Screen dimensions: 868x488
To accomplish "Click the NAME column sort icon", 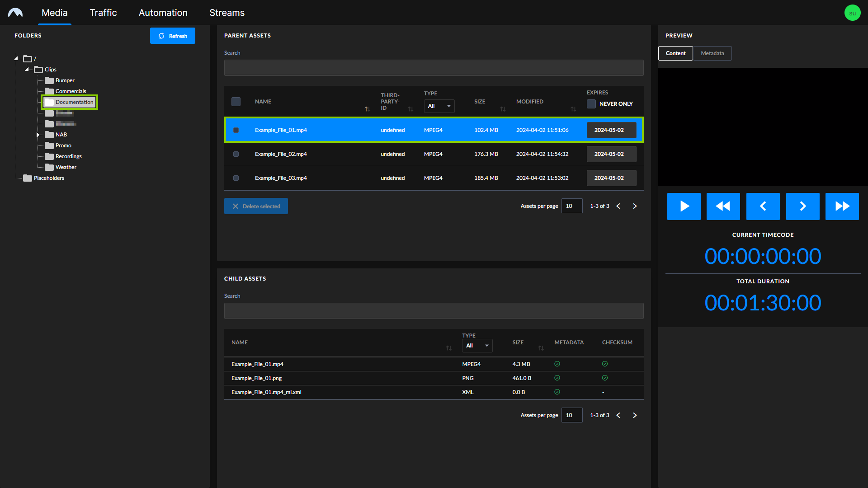I will 367,109.
